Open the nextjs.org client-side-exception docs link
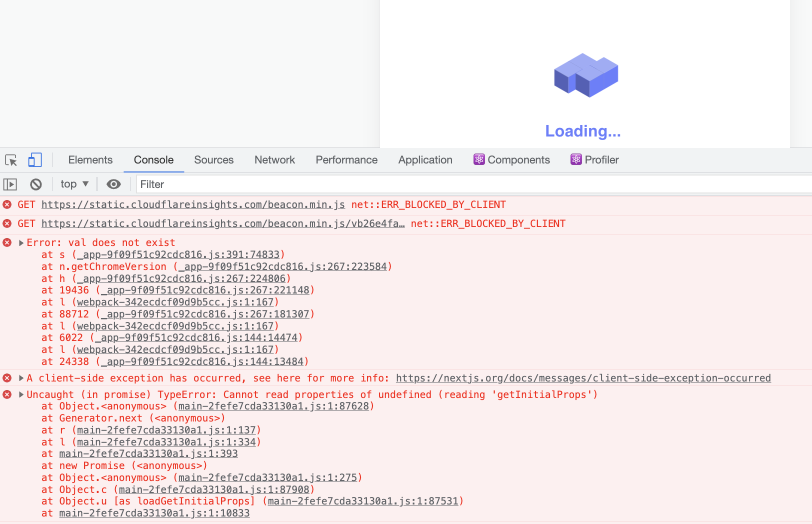 (583, 378)
